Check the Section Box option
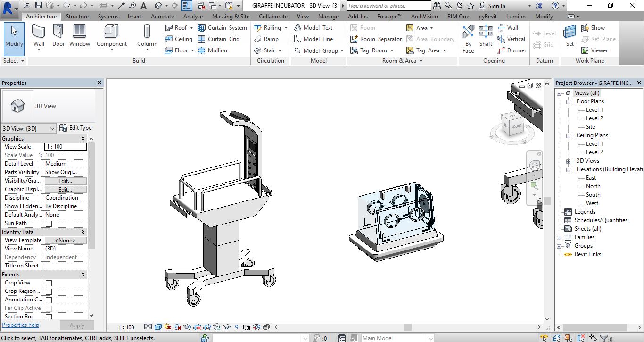The height and width of the screenshot is (342, 644). (49, 317)
